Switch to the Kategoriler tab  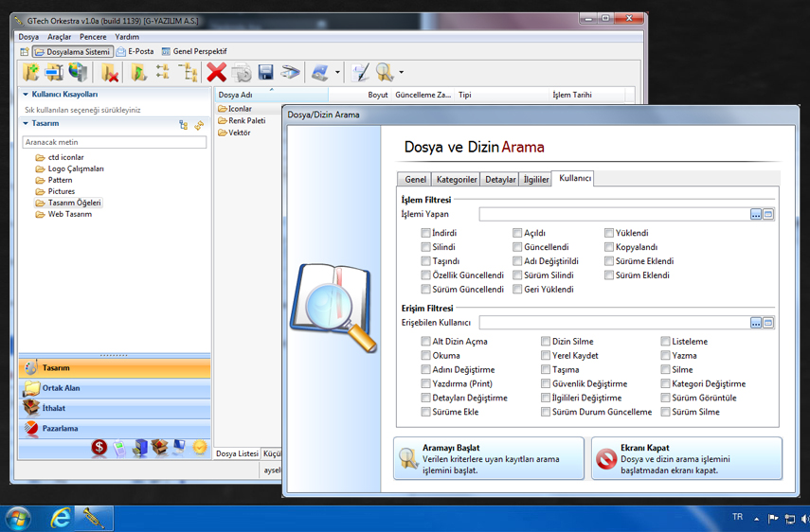tap(456, 179)
